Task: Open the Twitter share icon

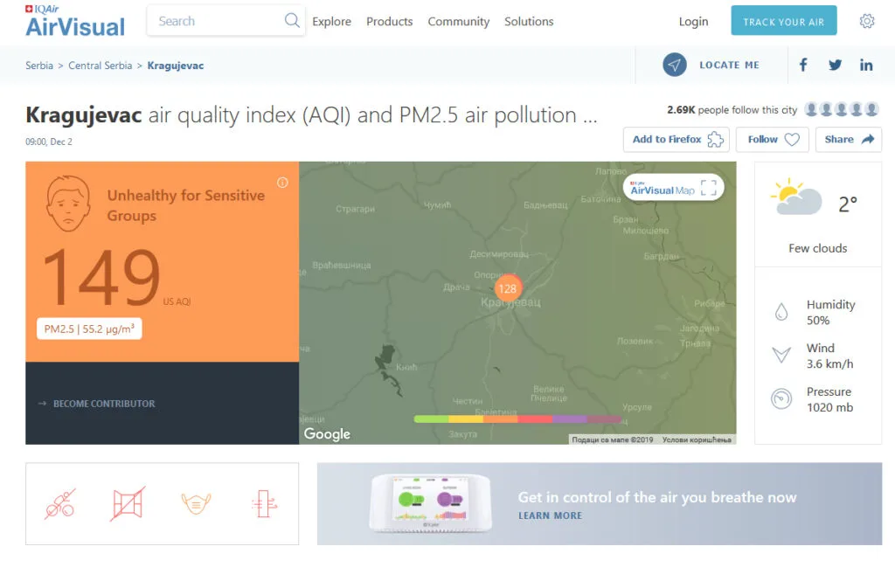Action: click(835, 66)
